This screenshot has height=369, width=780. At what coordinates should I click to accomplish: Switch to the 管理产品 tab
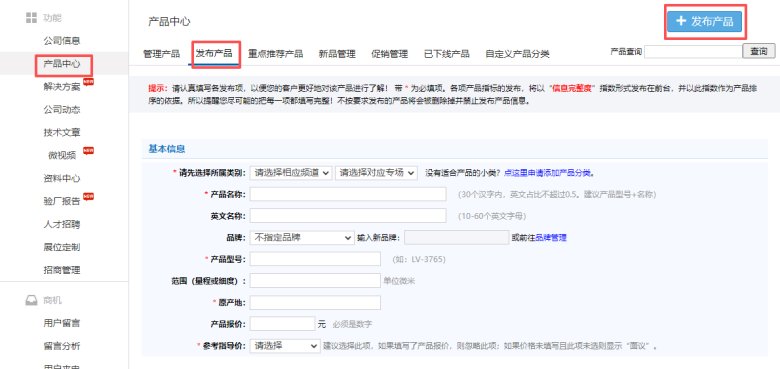pos(162,54)
